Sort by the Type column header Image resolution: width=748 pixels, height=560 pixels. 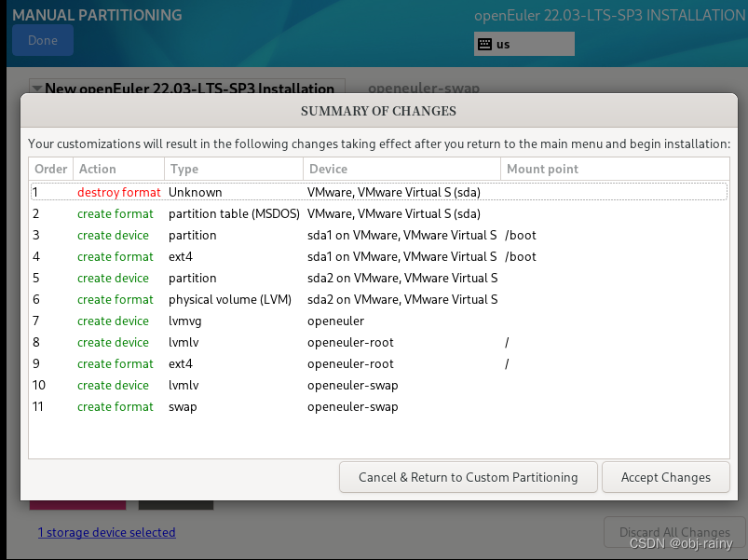(x=234, y=169)
